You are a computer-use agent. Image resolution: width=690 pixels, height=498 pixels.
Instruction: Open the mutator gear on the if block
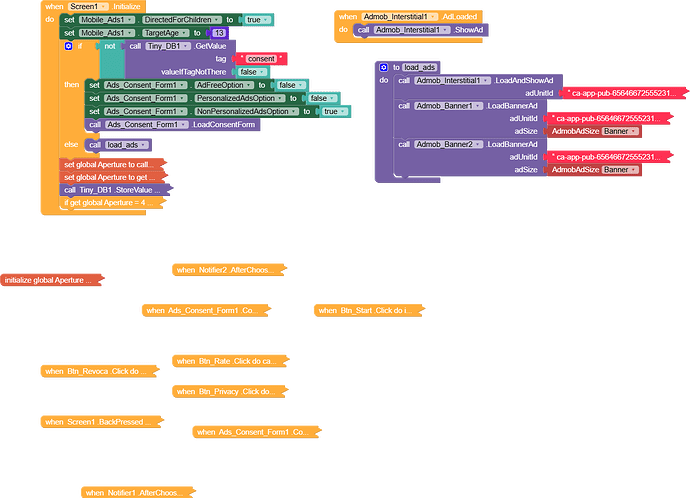68,46
